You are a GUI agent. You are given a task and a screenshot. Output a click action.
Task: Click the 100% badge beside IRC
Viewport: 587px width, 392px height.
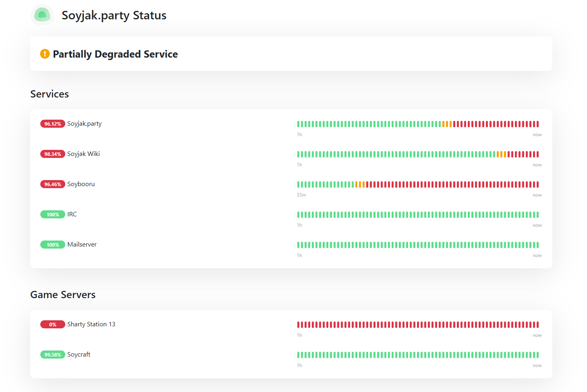pyautogui.click(x=52, y=214)
